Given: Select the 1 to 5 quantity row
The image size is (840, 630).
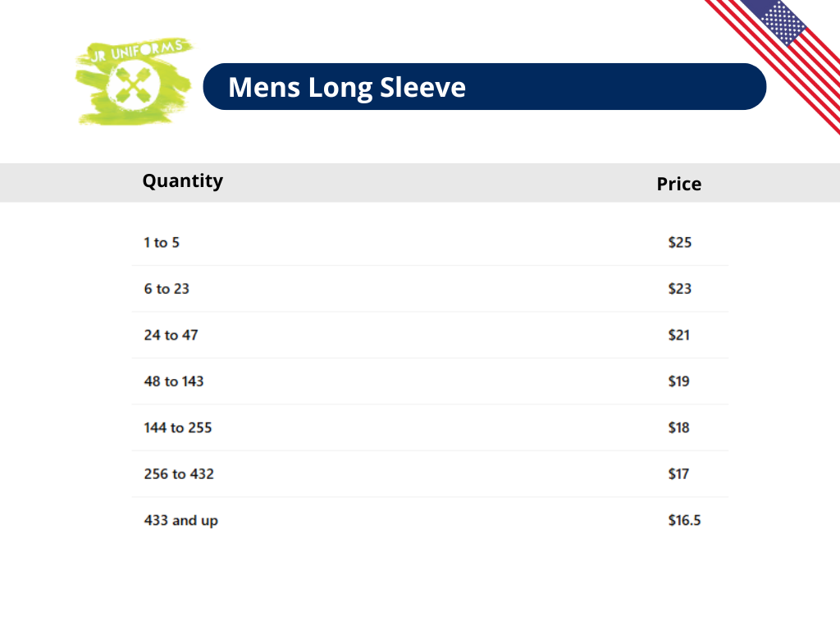Looking at the screenshot, I should click(x=162, y=243).
